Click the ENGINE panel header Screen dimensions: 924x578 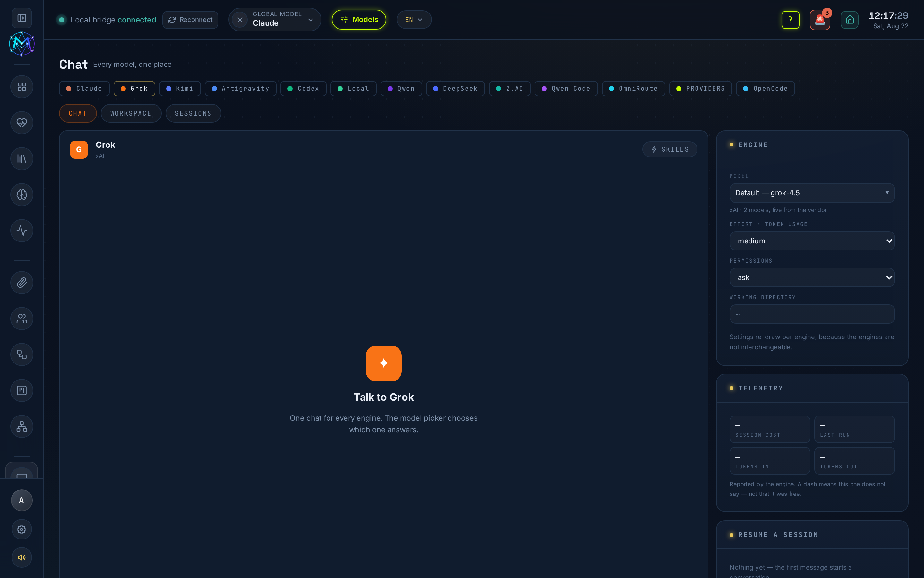point(812,145)
